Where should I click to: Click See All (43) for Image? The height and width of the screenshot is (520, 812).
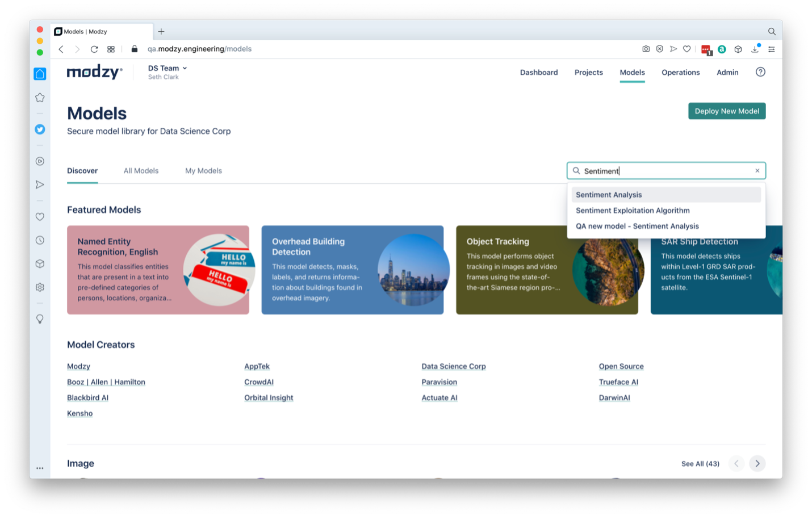(700, 464)
